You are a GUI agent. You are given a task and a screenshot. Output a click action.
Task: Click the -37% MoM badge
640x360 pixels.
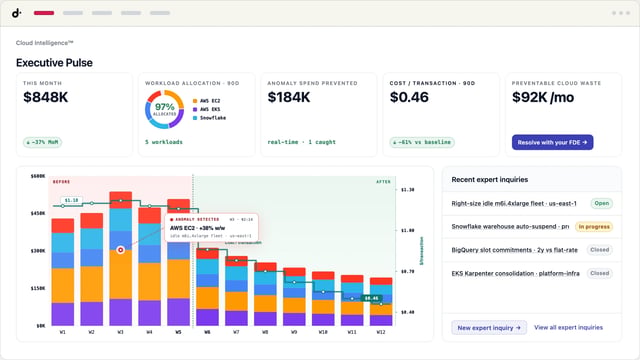coord(42,142)
